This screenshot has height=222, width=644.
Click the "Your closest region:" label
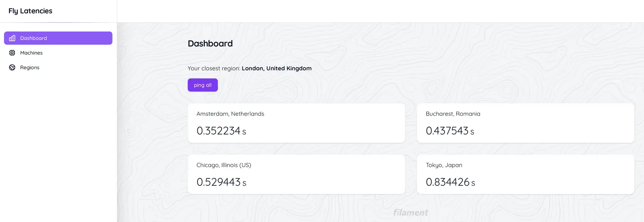[214, 68]
